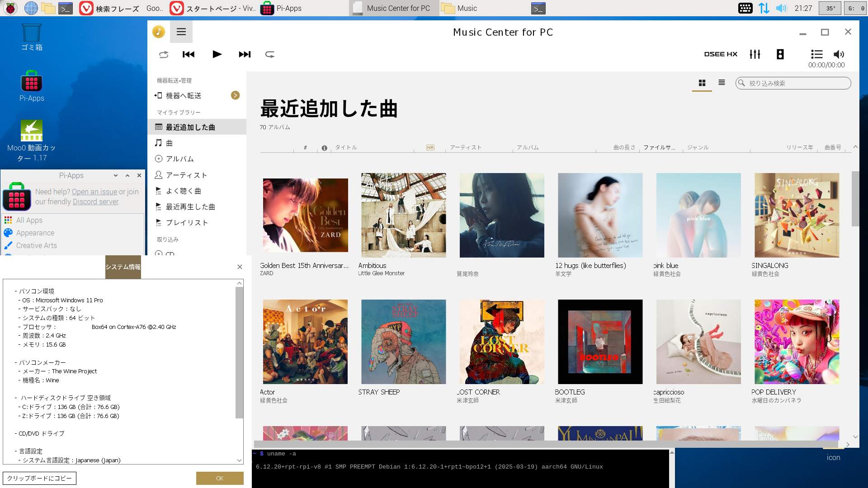The image size is (868, 488).
Task: Click the info icon column header
Action: 324,148
